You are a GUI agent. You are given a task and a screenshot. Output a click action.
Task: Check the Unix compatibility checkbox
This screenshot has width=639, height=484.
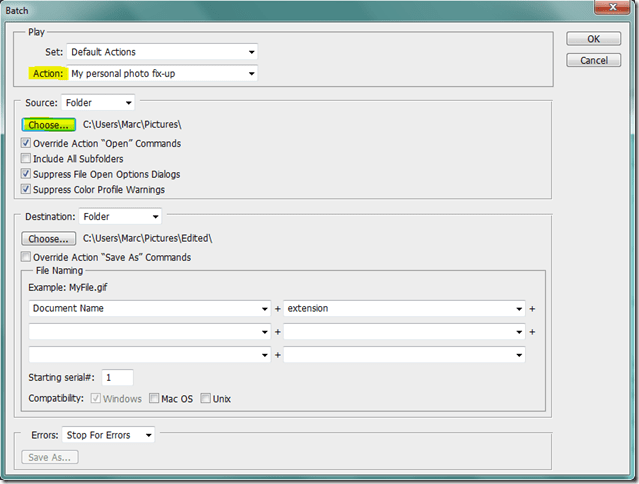206,398
